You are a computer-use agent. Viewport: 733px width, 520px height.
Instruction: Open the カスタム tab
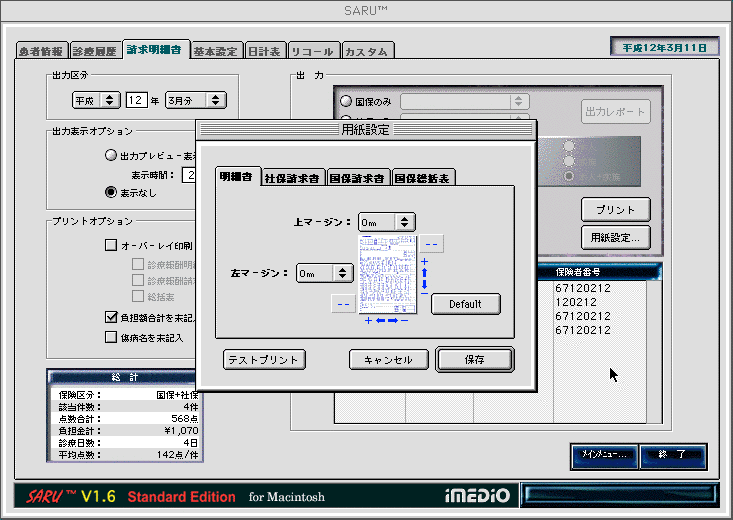367,51
